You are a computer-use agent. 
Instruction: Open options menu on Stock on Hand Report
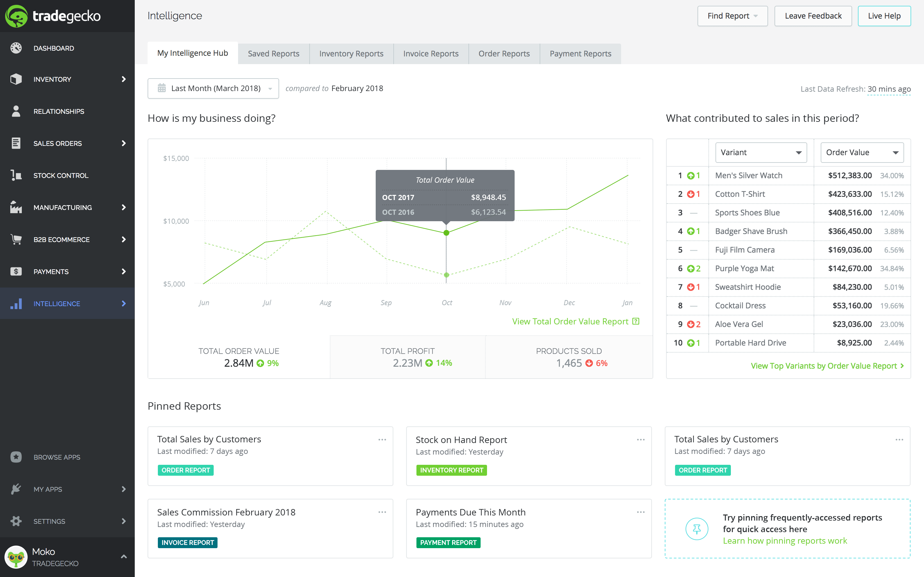click(640, 439)
